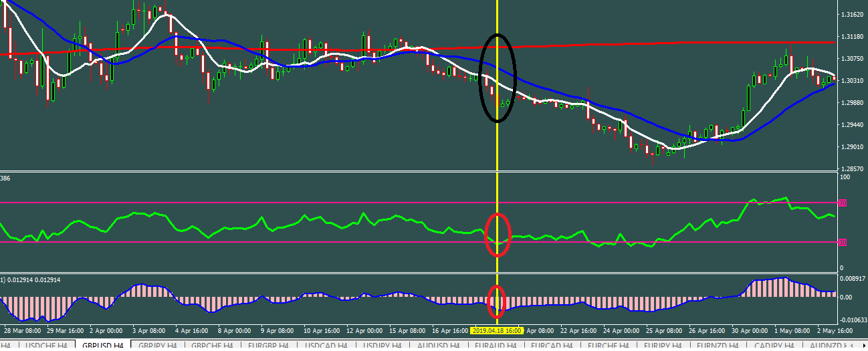Click the 0.008917 value on the histogram scale
The image size is (868, 351).
853,277
